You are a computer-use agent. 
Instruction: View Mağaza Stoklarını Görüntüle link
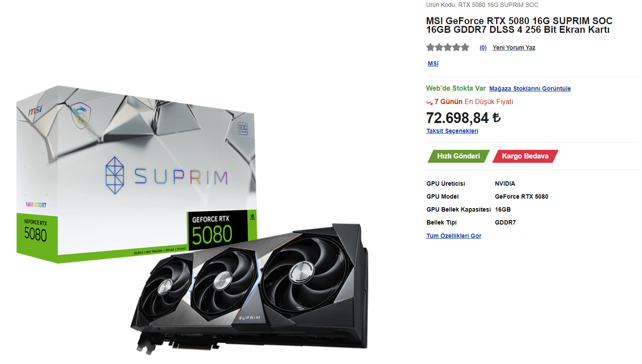click(530, 89)
